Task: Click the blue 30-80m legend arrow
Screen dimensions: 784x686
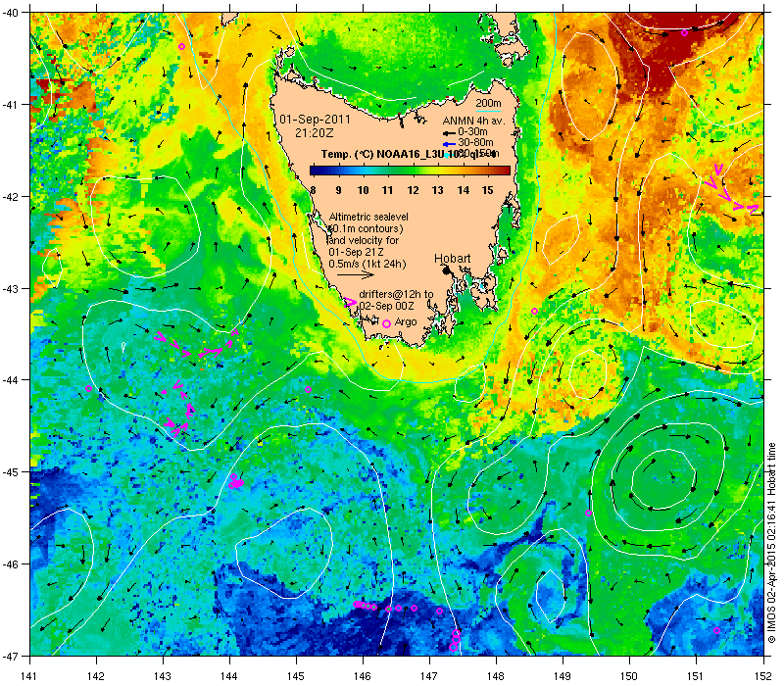Action: point(449,144)
